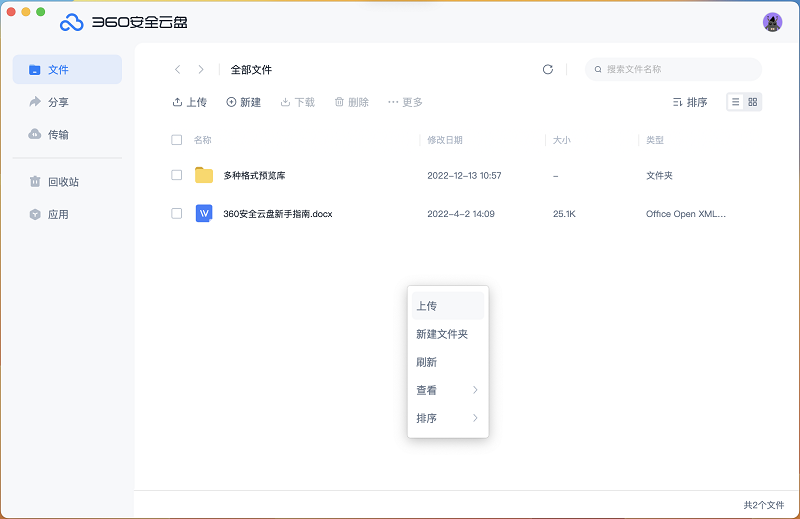The width and height of the screenshot is (800, 519).
Task: Switch to list view layout
Action: [x=735, y=102]
